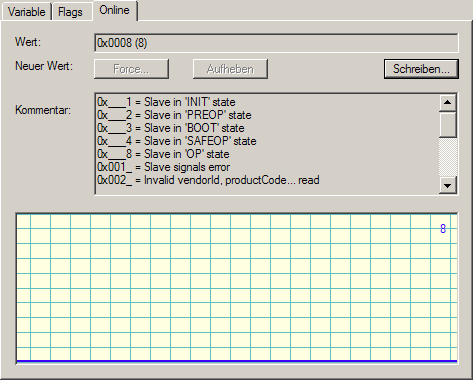
Task: Click the Wert value field showing 0x0008
Action: click(276, 43)
